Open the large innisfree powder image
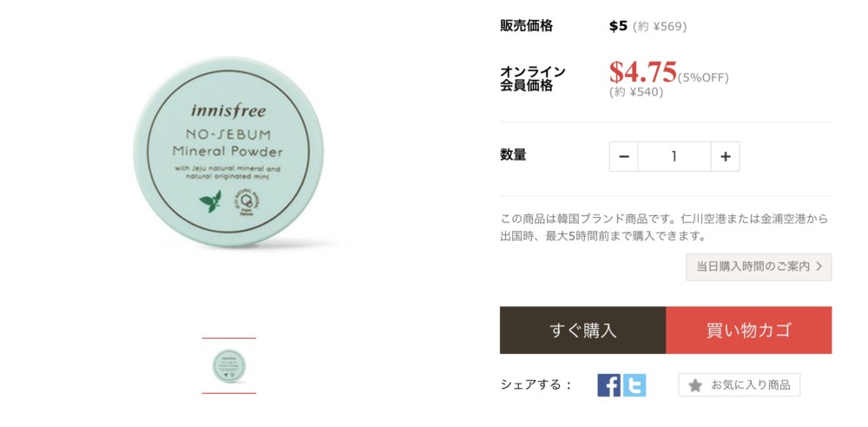 pyautogui.click(x=228, y=152)
